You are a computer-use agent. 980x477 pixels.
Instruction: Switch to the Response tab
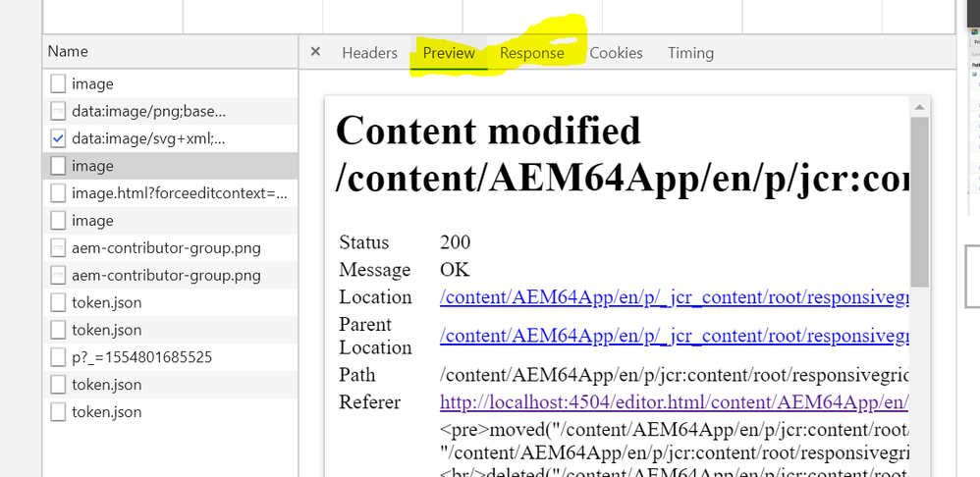click(531, 53)
